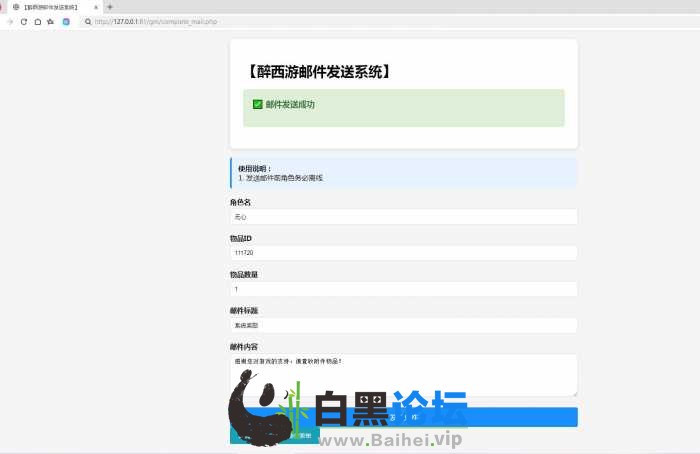Bookmark this page with star icon
This screenshot has width=700, height=454.
tap(50, 21)
